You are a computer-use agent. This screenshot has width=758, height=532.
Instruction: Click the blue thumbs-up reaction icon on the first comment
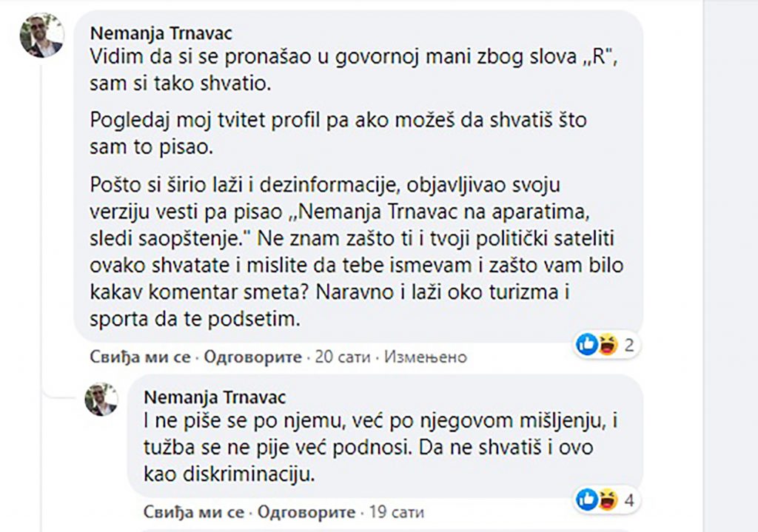(x=587, y=344)
